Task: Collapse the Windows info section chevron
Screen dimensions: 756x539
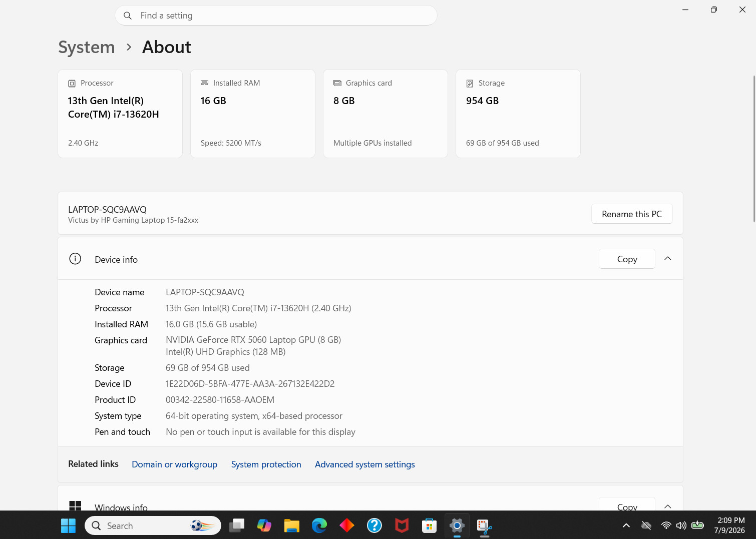Action: pyautogui.click(x=668, y=506)
